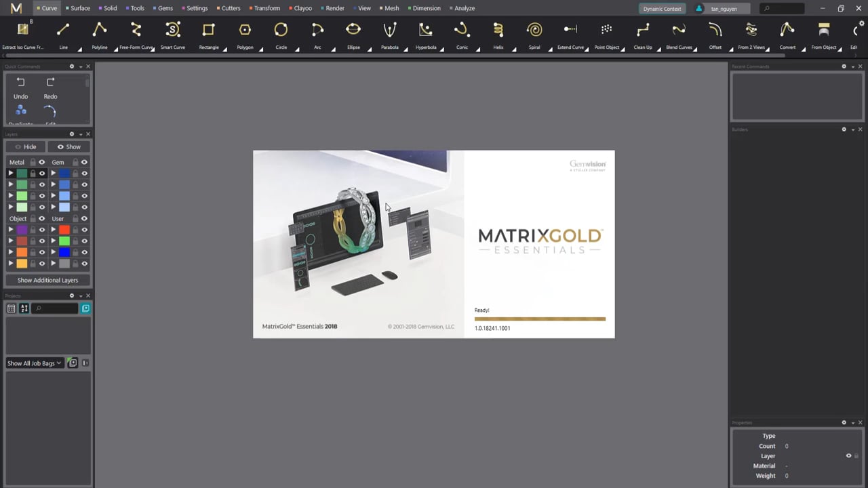868x488 pixels.
Task: Open the Surface menu tab
Action: pyautogui.click(x=77, y=8)
